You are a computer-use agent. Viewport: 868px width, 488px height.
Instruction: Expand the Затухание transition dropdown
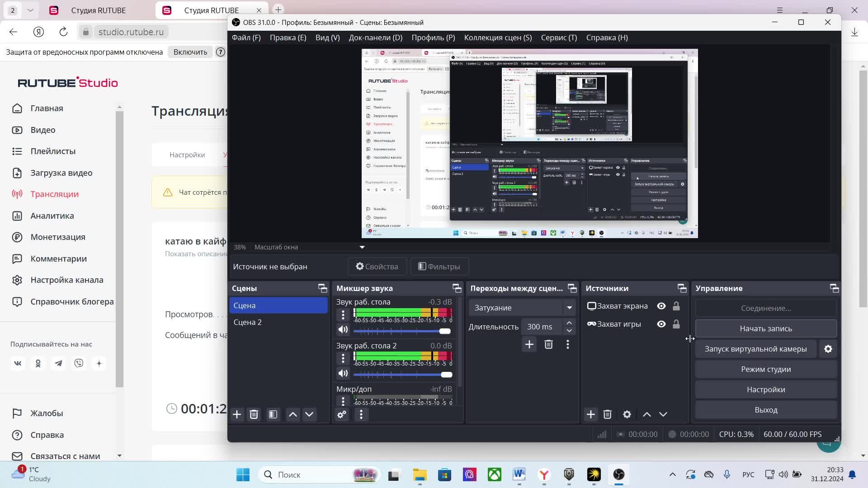[569, 308]
